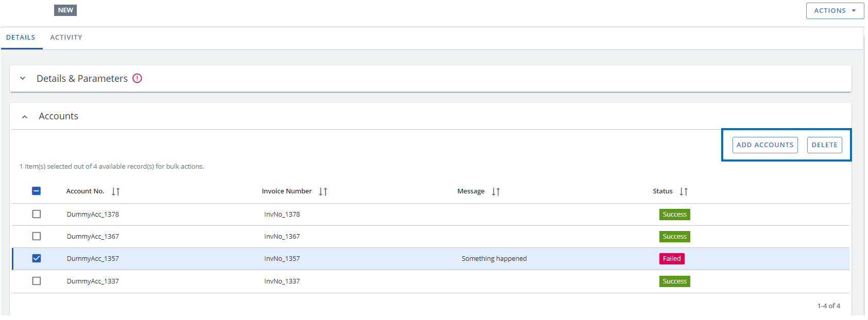The height and width of the screenshot is (320, 868).
Task: Sort the Message column
Action: tap(496, 191)
